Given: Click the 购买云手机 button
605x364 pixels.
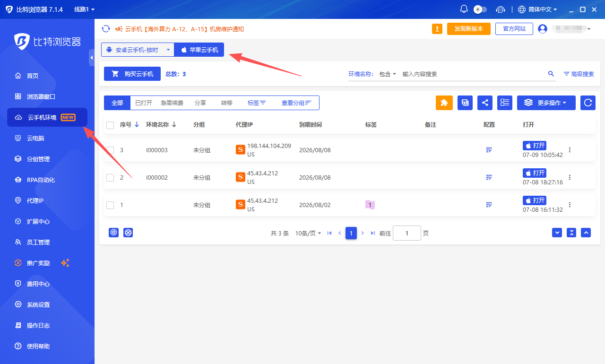Looking at the screenshot, I should point(132,74).
